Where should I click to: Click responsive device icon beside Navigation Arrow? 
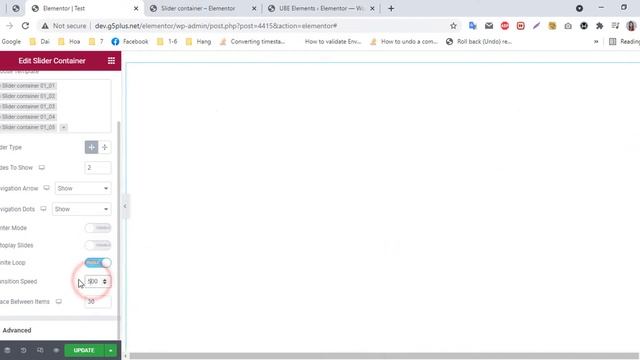pos(47,188)
